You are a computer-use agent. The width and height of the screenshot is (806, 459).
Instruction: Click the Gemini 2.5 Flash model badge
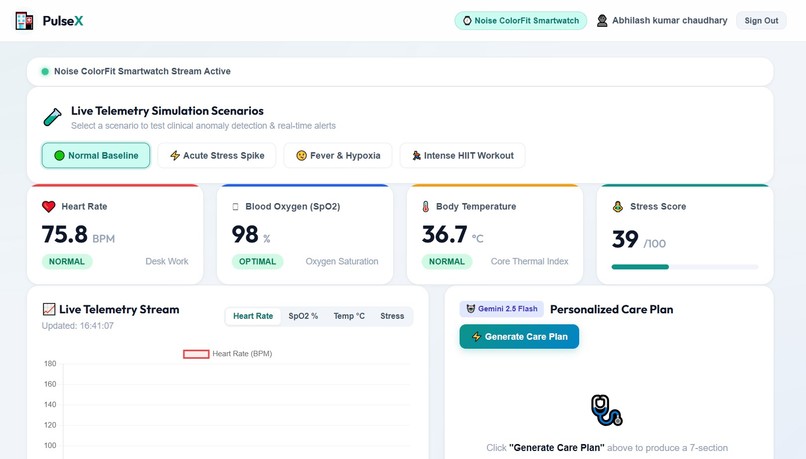click(501, 309)
